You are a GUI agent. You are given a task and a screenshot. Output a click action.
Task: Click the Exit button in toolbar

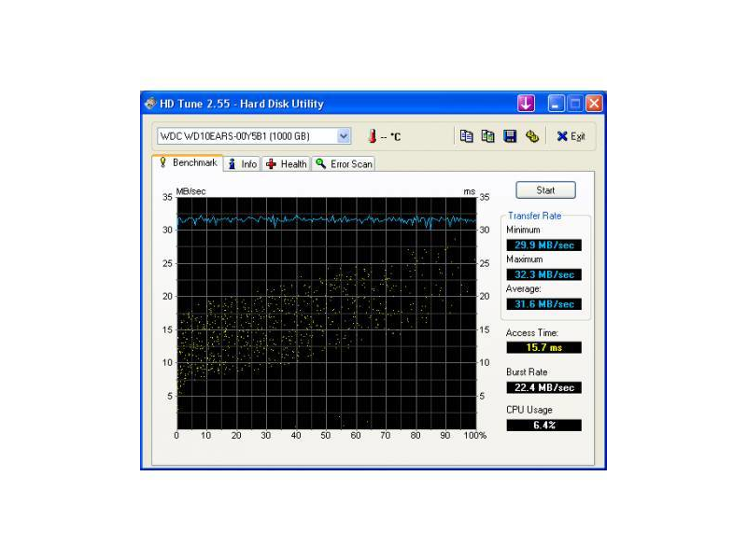pyautogui.click(x=571, y=136)
